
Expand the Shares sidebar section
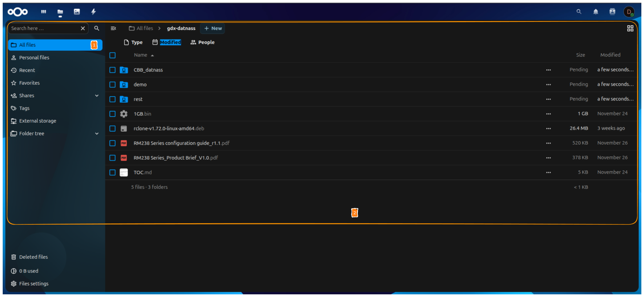pos(97,95)
